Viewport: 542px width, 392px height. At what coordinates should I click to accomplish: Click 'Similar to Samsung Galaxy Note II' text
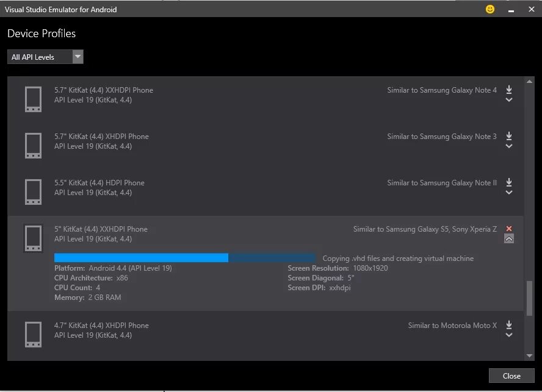click(442, 183)
